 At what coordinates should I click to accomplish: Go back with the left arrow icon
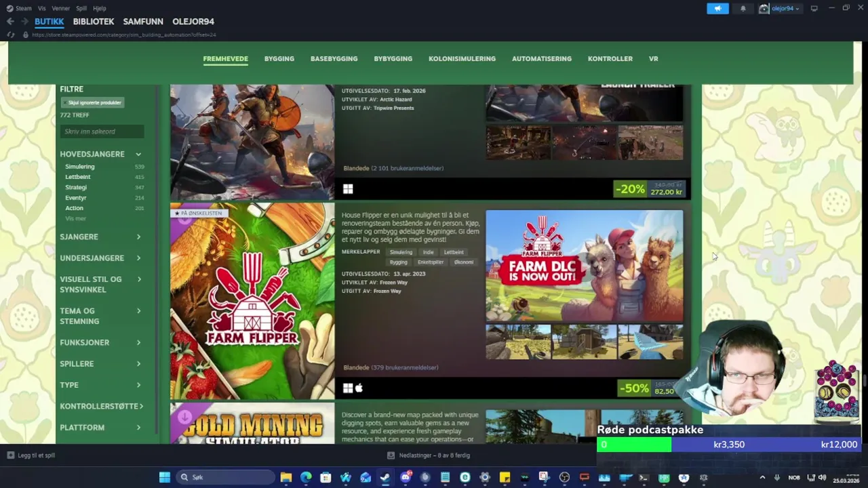tap(10, 22)
